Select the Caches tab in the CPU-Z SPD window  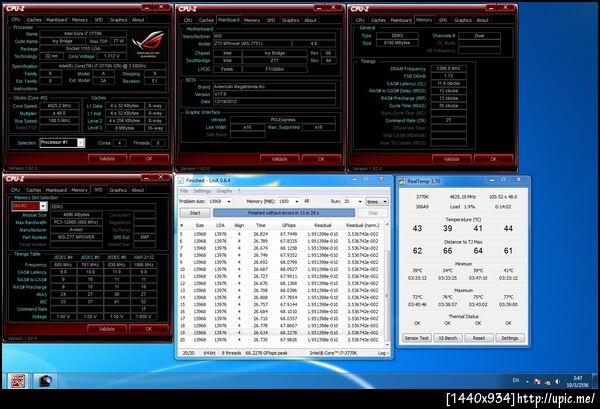(x=34, y=190)
